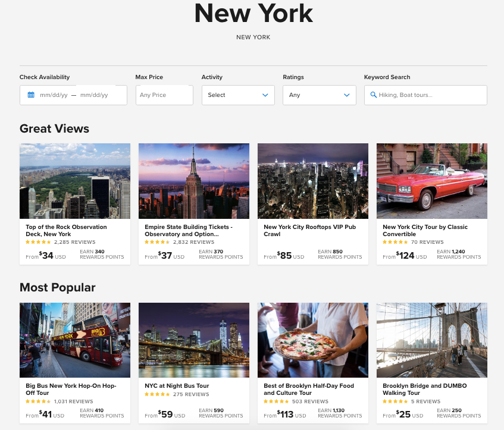This screenshot has height=430, width=504.
Task: Open NYC at Night bridge photo
Action: click(194, 340)
